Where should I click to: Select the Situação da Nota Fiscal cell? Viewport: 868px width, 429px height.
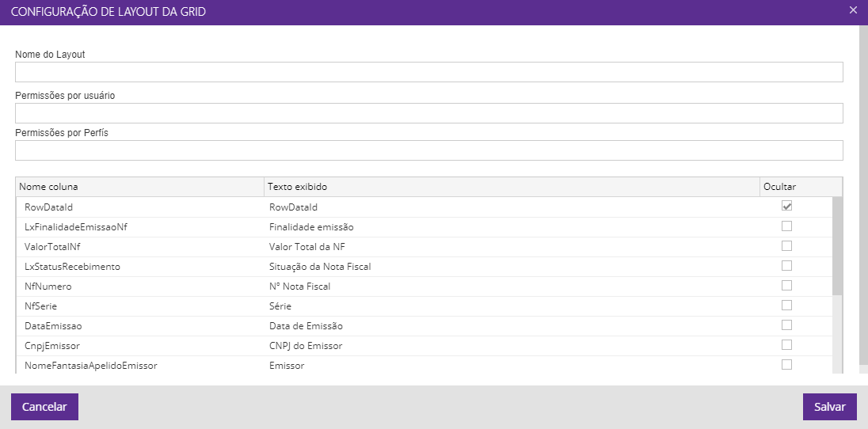pyautogui.click(x=511, y=267)
